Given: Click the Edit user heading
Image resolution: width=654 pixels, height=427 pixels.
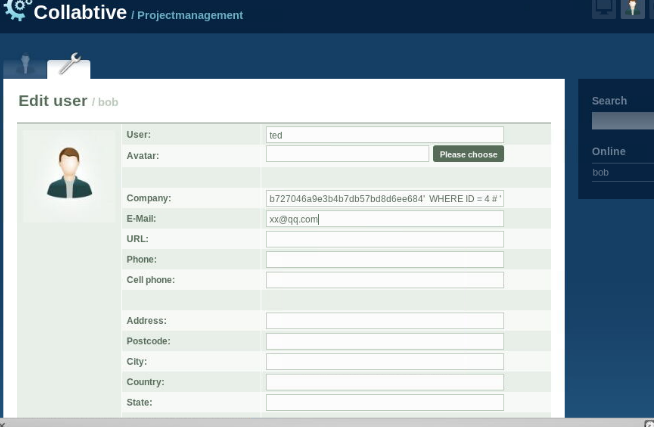Looking at the screenshot, I should point(53,101).
